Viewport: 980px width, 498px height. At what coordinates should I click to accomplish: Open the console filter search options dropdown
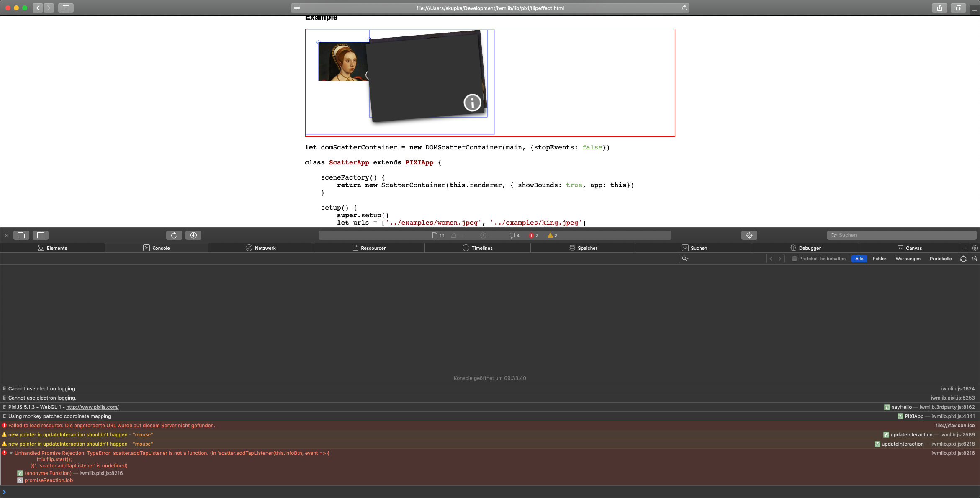[685, 259]
